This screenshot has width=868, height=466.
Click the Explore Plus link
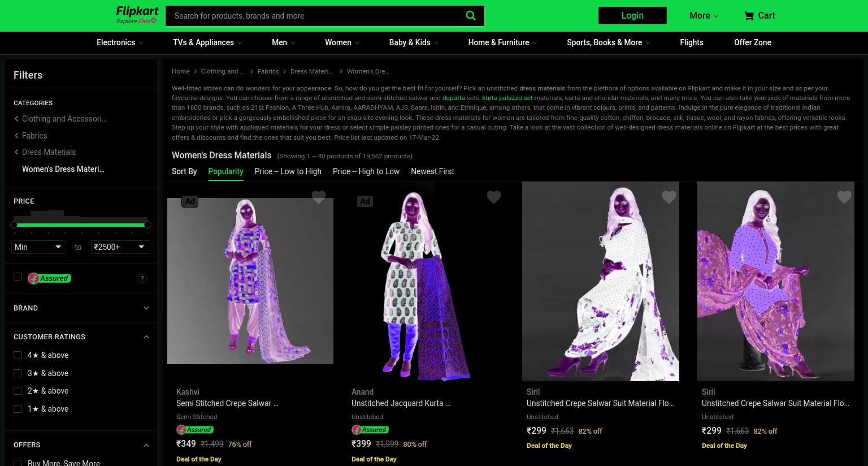pyautogui.click(x=136, y=21)
